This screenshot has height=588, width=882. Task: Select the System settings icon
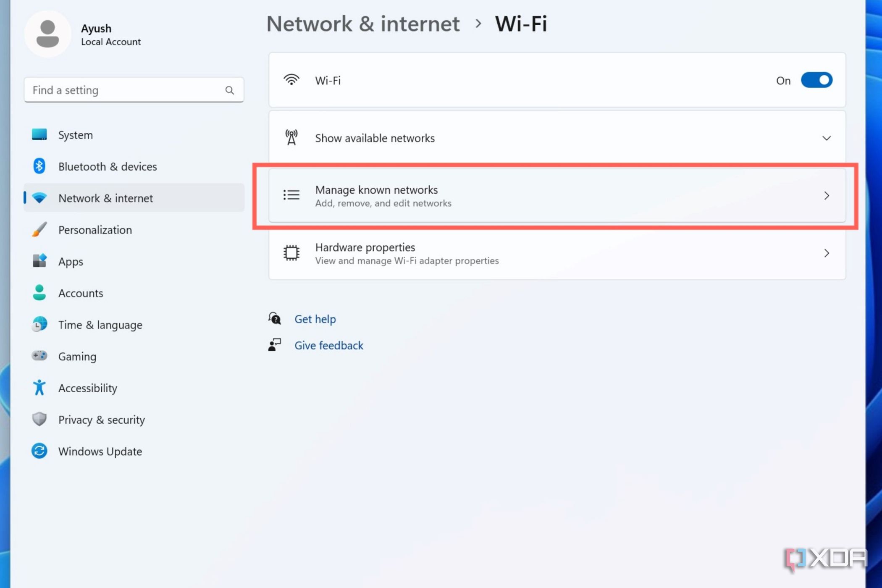(x=39, y=134)
